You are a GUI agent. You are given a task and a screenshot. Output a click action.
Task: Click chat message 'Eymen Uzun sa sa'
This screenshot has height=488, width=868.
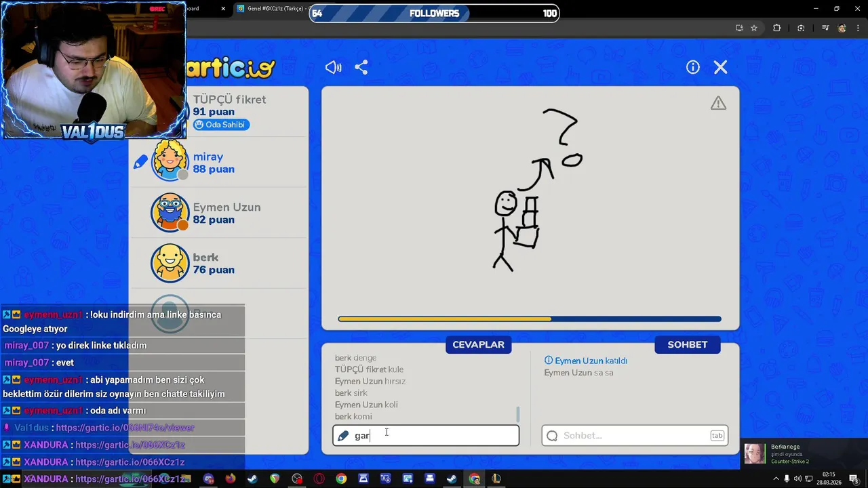[578, 373]
